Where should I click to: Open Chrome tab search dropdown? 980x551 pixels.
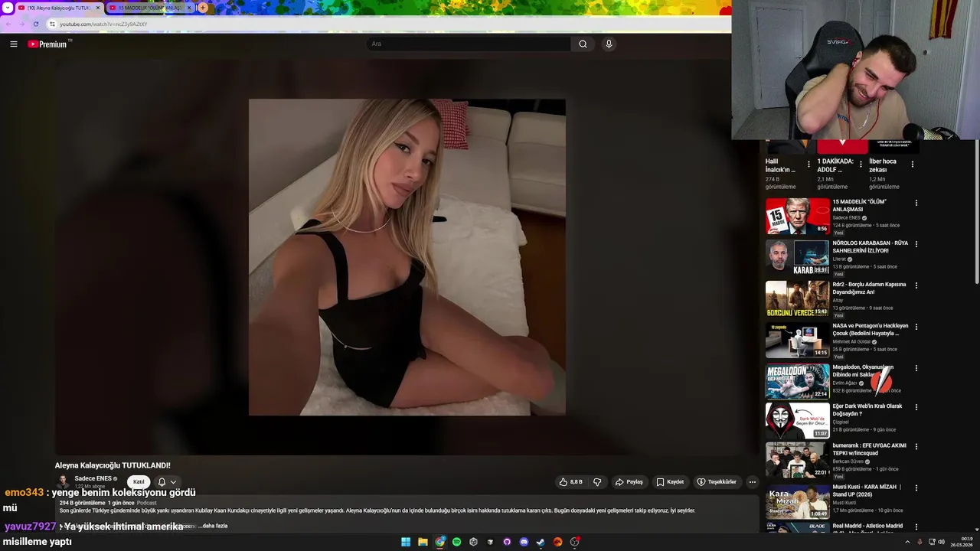click(x=6, y=8)
